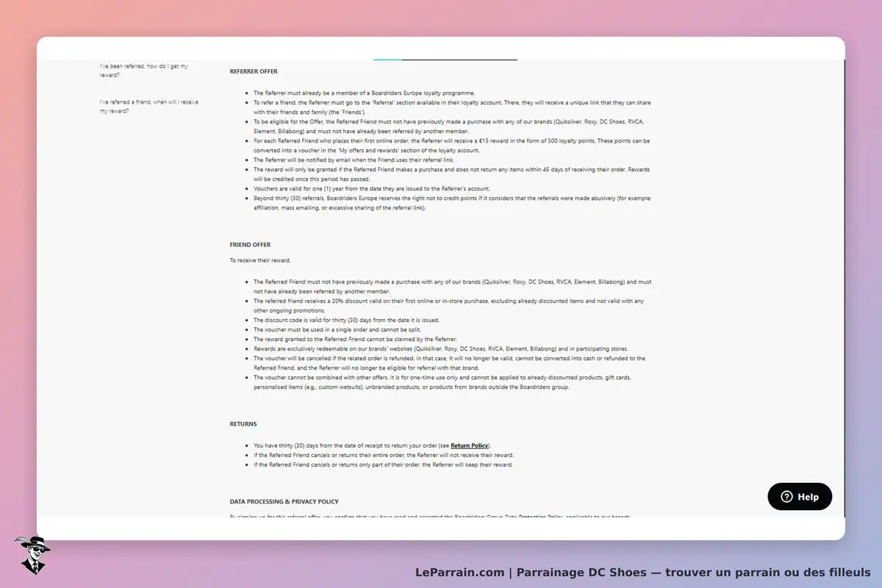This screenshot has width=882, height=588.
Task: Click the bullet "Rewards are exclusively redeemable"
Action: [x=441, y=348]
